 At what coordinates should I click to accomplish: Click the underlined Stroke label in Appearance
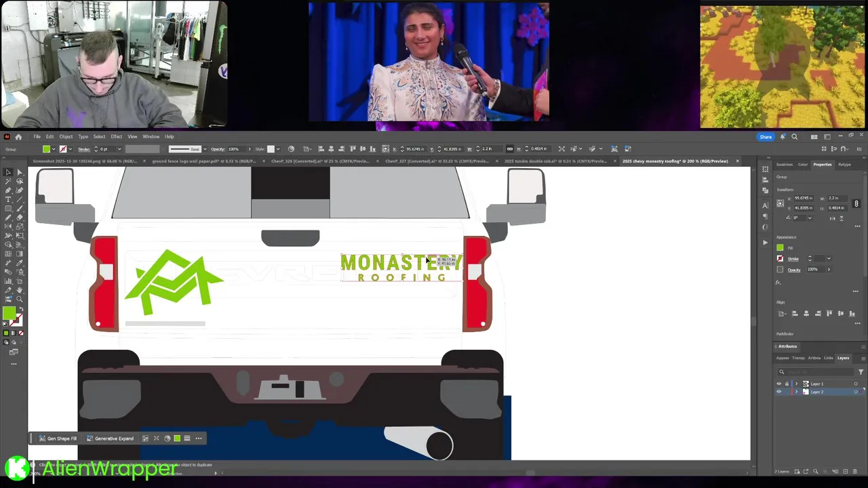[793, 259]
